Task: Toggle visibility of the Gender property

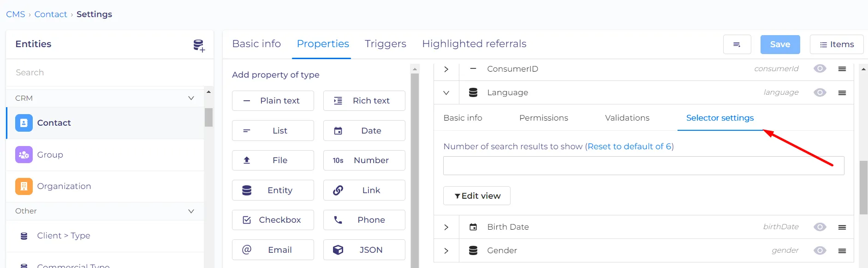Action: (820, 250)
